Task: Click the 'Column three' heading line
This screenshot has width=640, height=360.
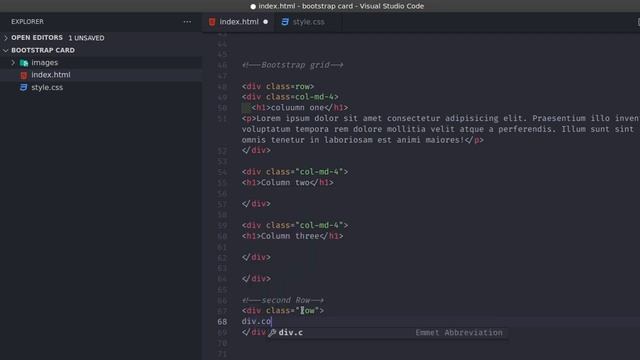Action: 292,236
